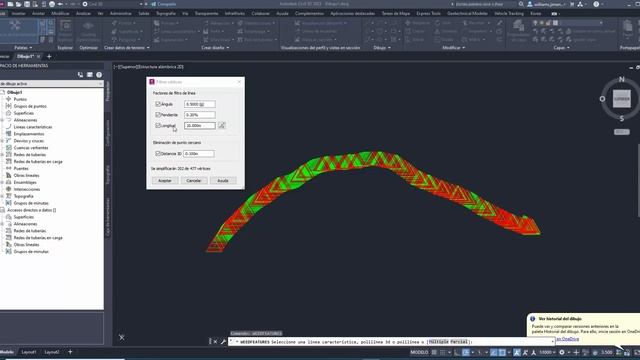640x360 pixels.
Task: Open the Analizar ribbon tab
Action: point(84,13)
